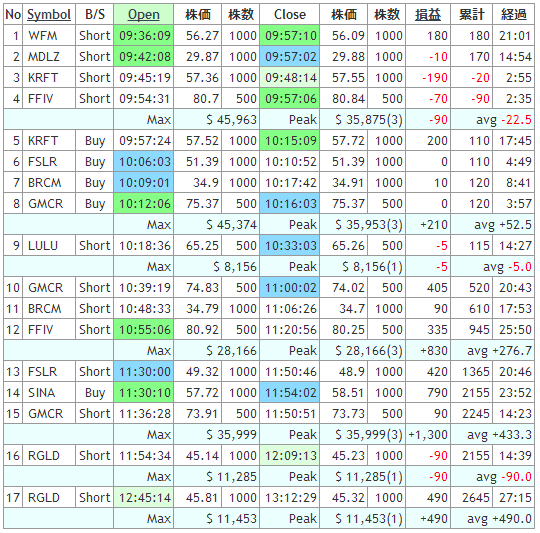540x533 pixels.
Task: Click the avg +276.7 summary cell
Action: click(x=492, y=351)
